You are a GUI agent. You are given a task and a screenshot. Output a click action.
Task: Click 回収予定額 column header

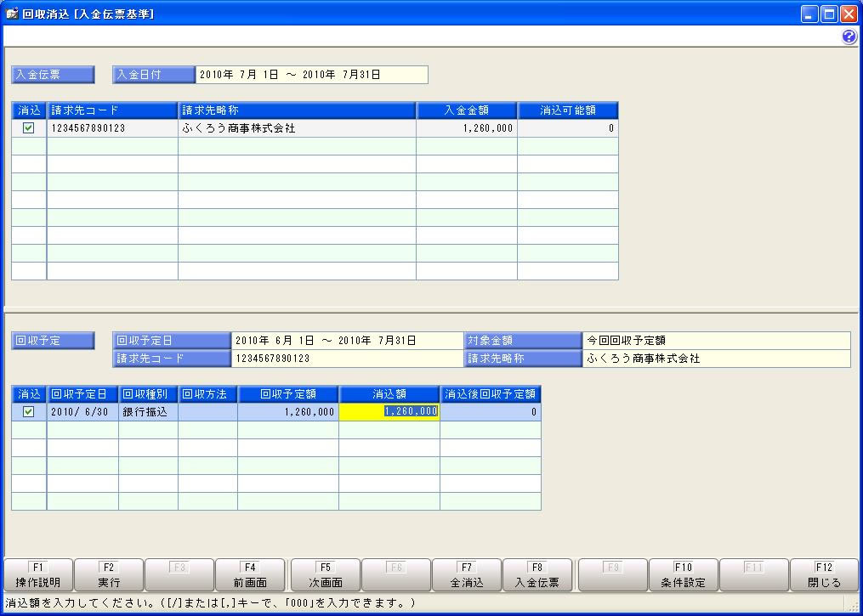point(288,394)
